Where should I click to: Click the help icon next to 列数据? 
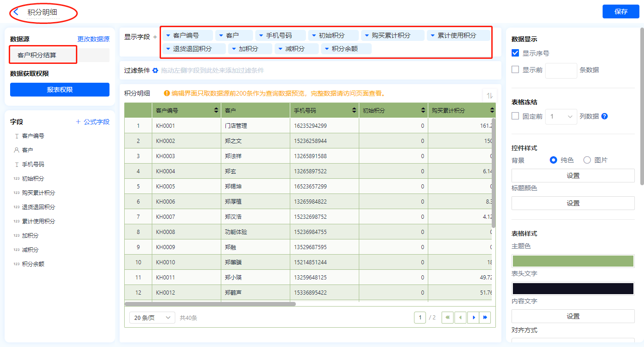tap(604, 116)
